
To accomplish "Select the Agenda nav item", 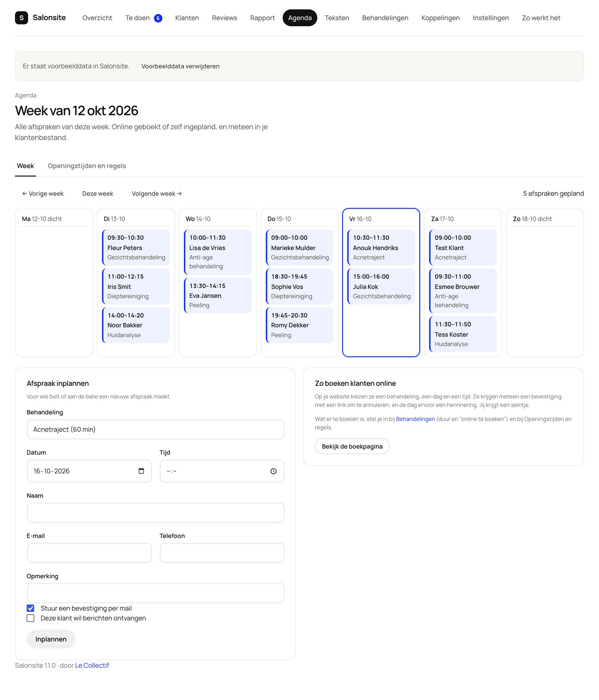I will (x=300, y=18).
